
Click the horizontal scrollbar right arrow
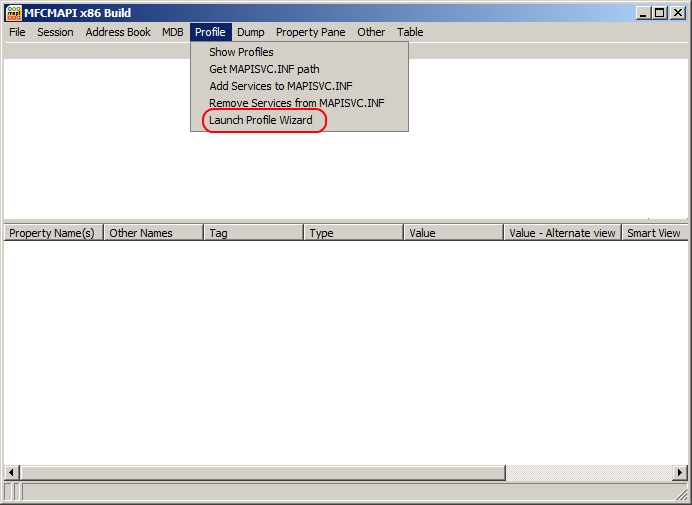click(x=680, y=473)
